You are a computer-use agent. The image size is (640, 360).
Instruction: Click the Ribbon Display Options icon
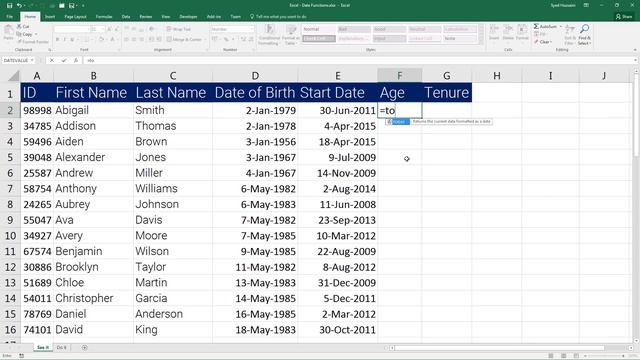(x=586, y=5)
